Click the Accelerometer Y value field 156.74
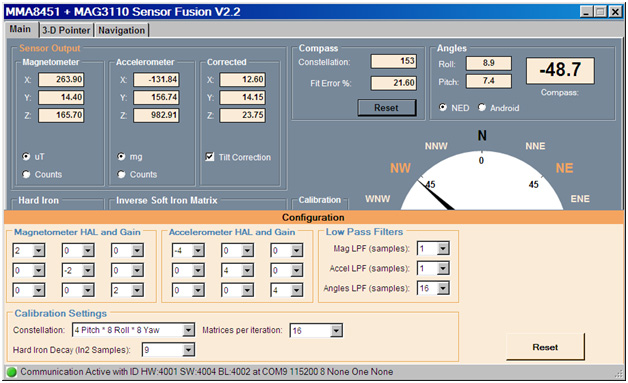This screenshot has height=383, width=628. click(156, 97)
